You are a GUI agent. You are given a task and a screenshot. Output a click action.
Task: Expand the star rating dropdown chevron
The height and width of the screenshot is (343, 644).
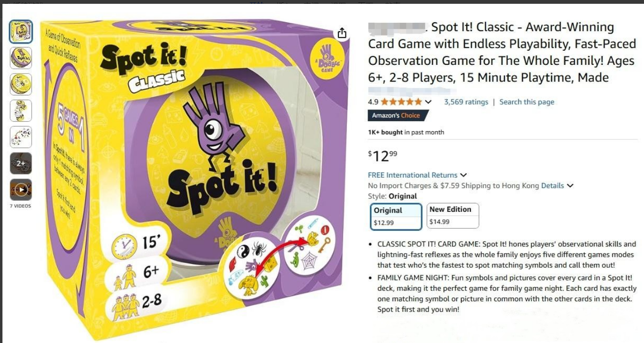point(428,102)
